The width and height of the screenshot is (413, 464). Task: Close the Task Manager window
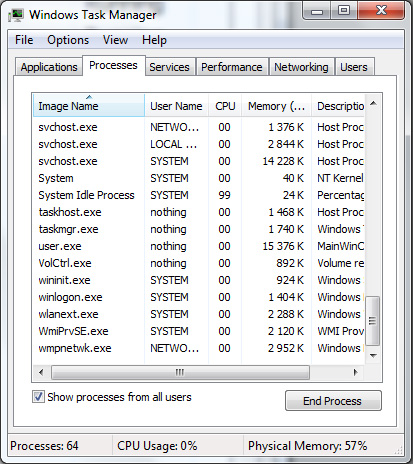[381, 11]
